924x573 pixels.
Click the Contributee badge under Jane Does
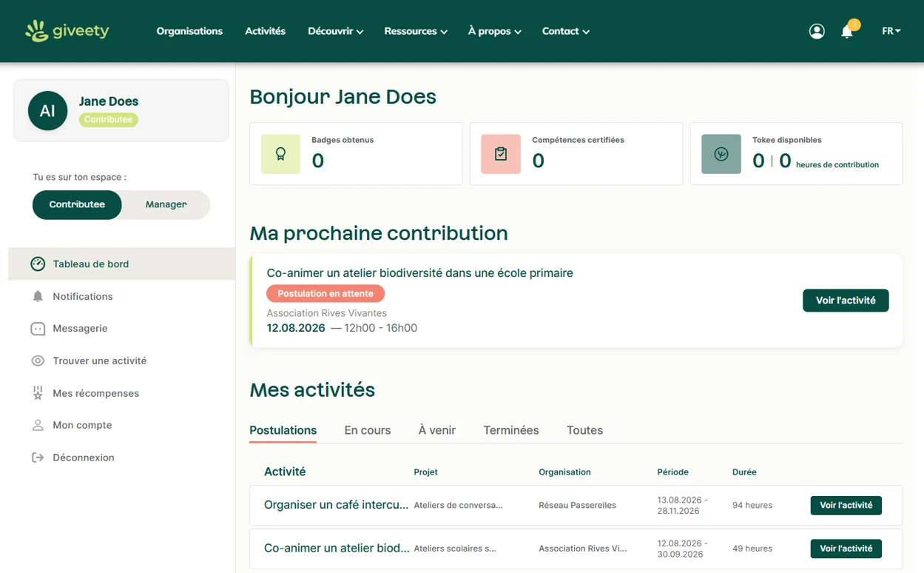[109, 119]
